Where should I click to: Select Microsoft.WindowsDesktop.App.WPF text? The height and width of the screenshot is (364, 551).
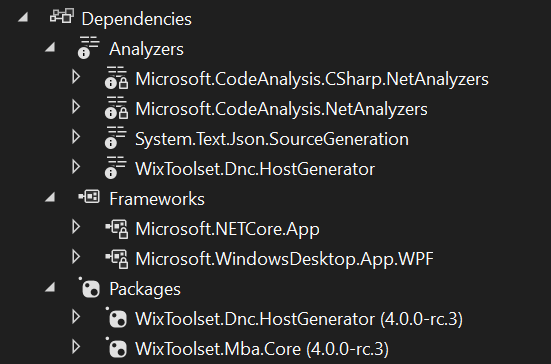[x=285, y=259]
